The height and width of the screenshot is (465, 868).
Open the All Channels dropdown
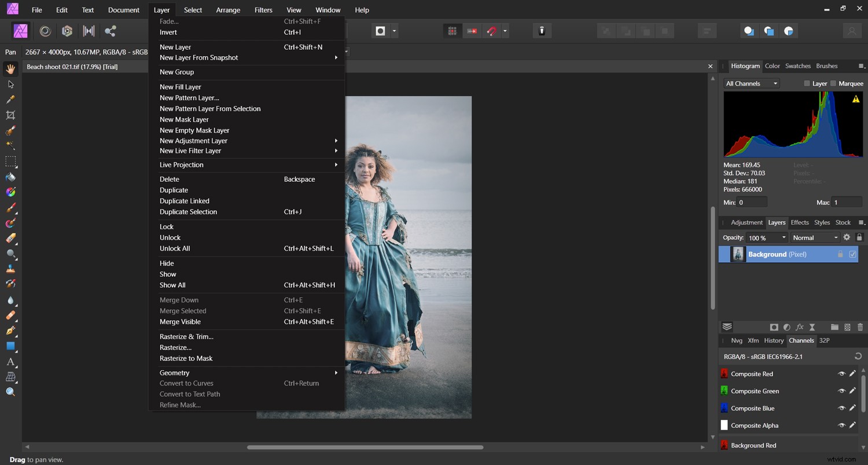[x=751, y=83]
